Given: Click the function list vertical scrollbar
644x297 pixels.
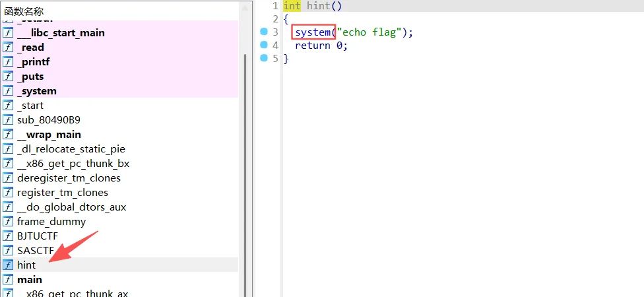Looking at the screenshot, I should pos(246,165).
